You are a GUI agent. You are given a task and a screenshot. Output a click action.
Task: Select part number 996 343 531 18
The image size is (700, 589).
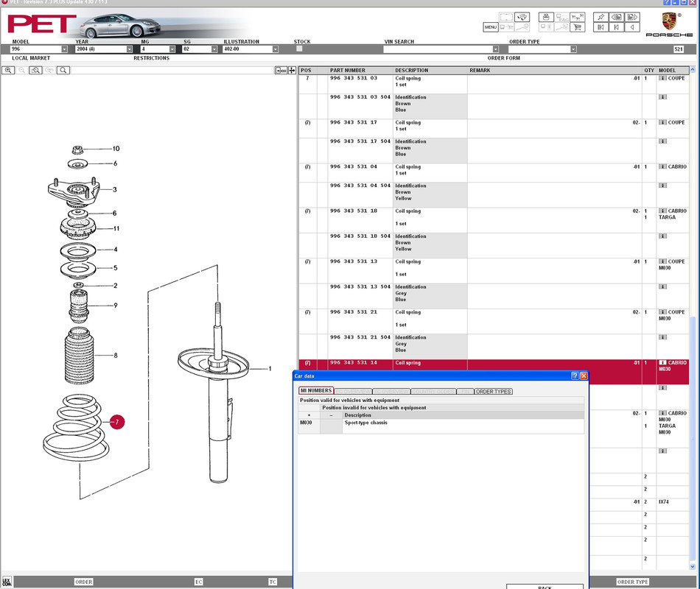point(354,211)
